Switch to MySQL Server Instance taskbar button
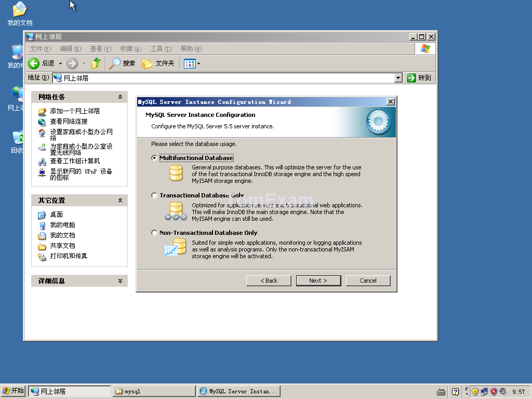The image size is (532, 399). point(239,391)
